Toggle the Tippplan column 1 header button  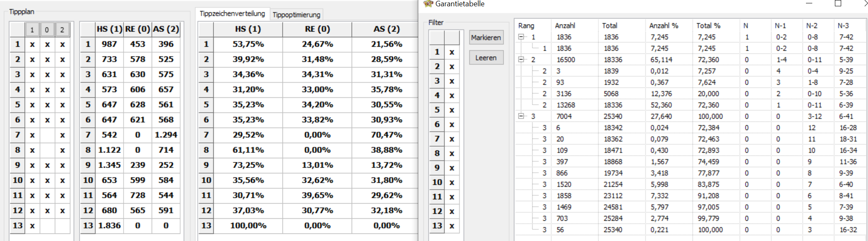coord(32,30)
